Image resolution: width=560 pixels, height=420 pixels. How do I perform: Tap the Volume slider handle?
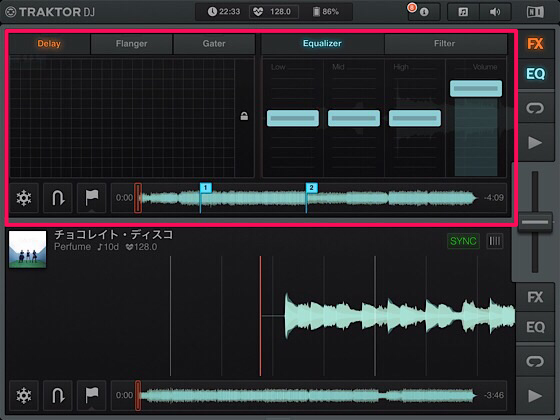click(476, 89)
